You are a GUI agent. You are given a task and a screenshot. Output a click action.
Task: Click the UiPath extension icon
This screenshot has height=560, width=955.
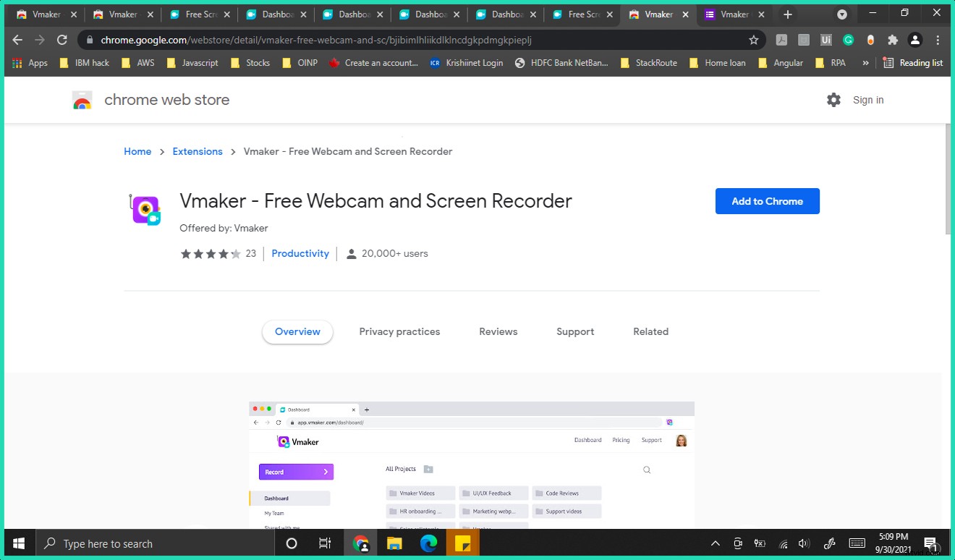click(826, 40)
